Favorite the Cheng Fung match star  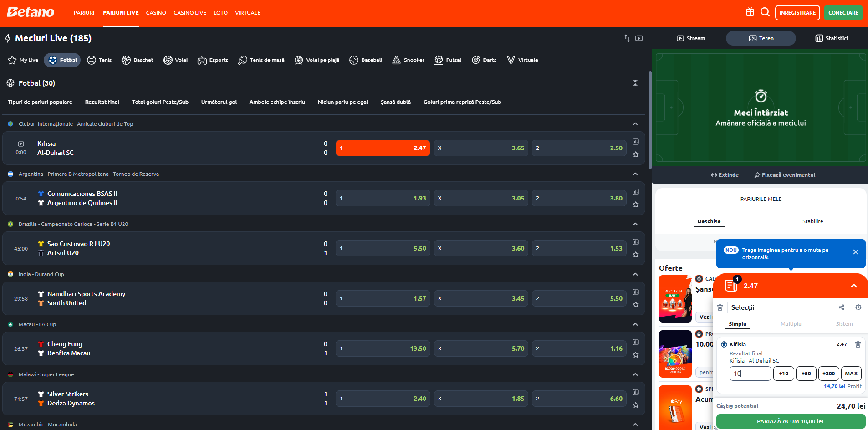click(x=636, y=355)
